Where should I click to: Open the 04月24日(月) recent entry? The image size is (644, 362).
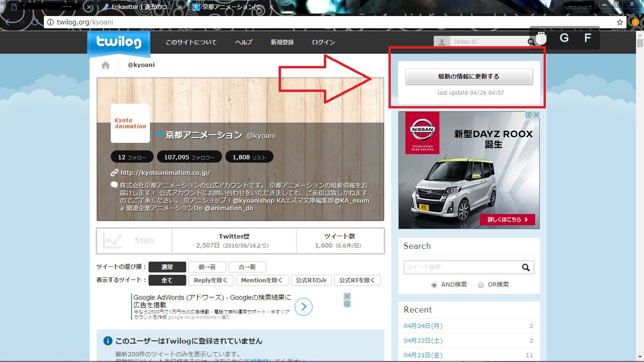pos(423,326)
